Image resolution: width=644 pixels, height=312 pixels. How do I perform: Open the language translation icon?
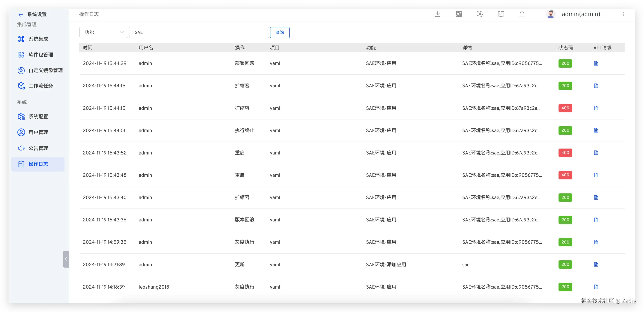[x=459, y=14]
